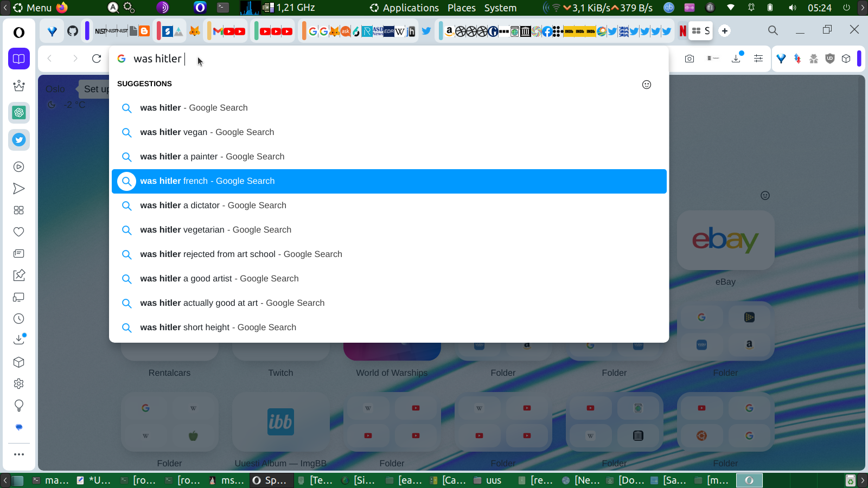
Task: Open the toolbar downloads arrow icon
Action: [x=736, y=58]
